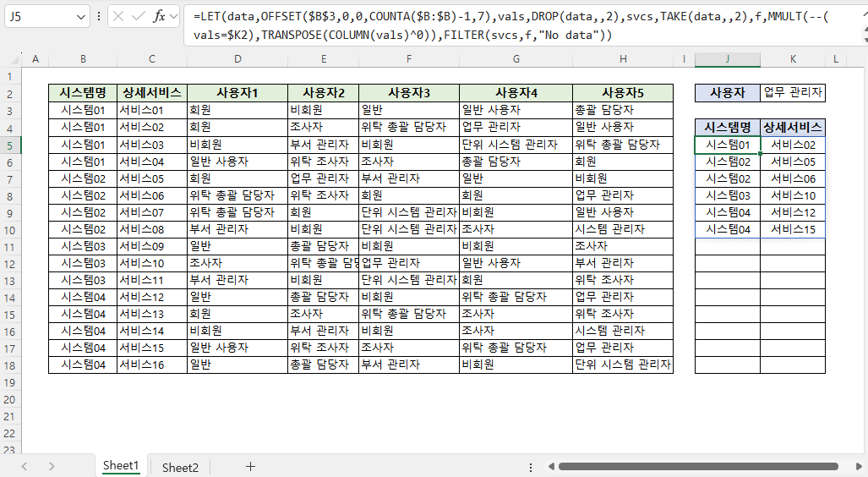The image size is (868, 477).
Task: Switch to the Sheet2 tab
Action: 180,467
